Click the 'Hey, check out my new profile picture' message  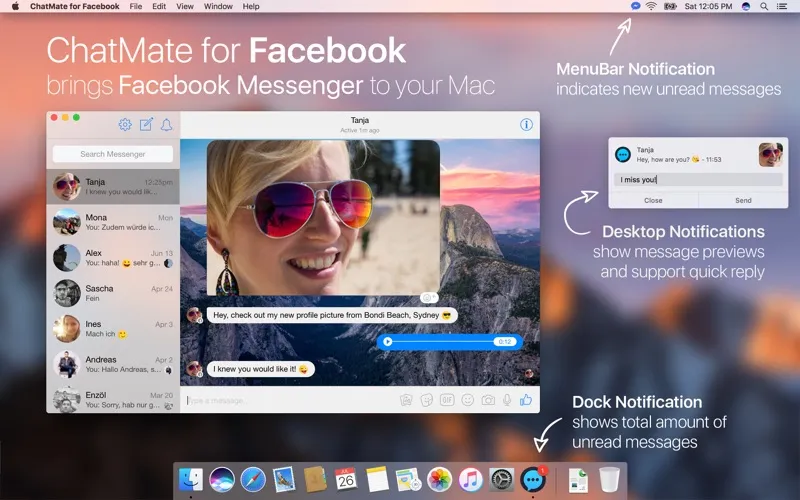(x=332, y=315)
